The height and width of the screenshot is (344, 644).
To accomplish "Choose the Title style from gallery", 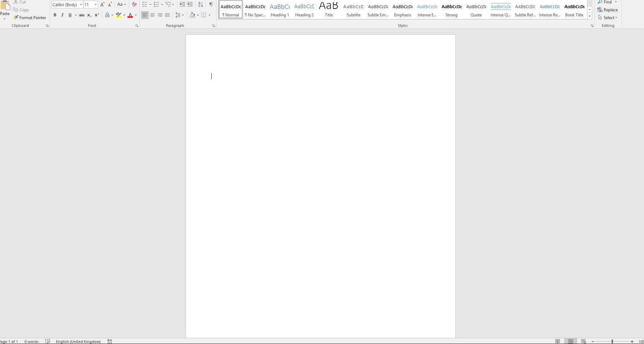I will click(329, 10).
